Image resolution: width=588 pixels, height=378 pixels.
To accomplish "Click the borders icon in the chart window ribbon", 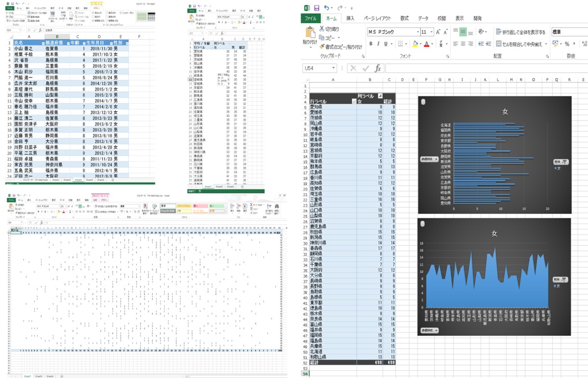I will [400, 44].
